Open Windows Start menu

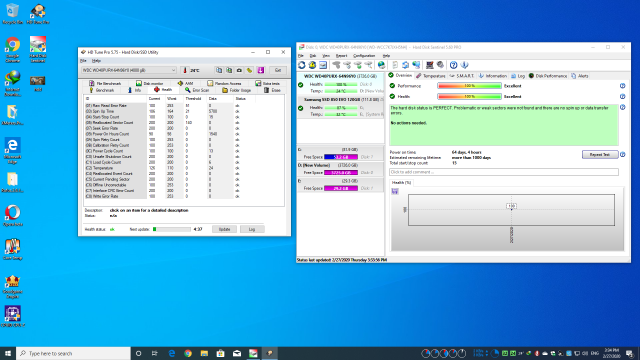(8, 353)
